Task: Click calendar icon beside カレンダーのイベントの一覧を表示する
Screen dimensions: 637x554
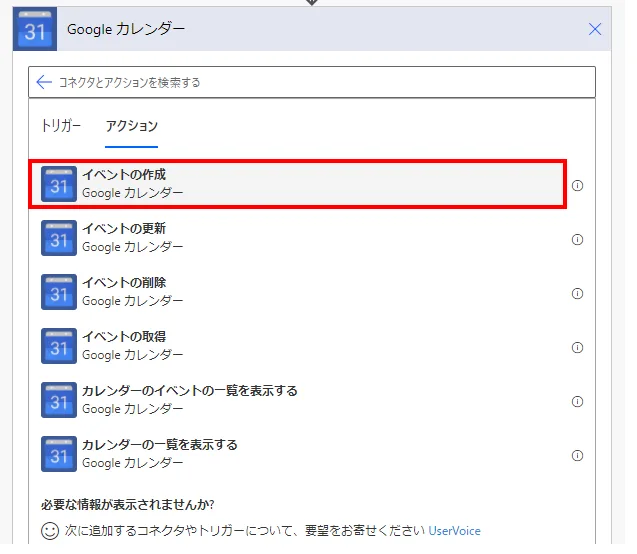Action: [x=59, y=400]
